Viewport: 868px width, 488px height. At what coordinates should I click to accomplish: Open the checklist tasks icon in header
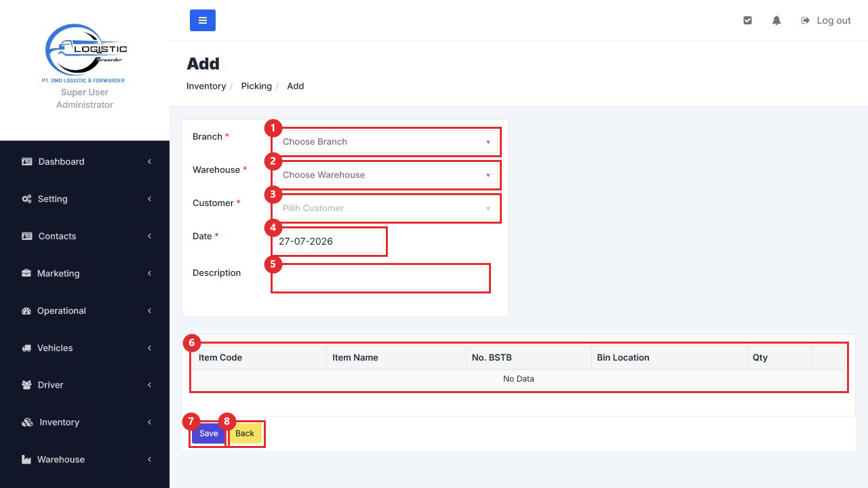(747, 20)
